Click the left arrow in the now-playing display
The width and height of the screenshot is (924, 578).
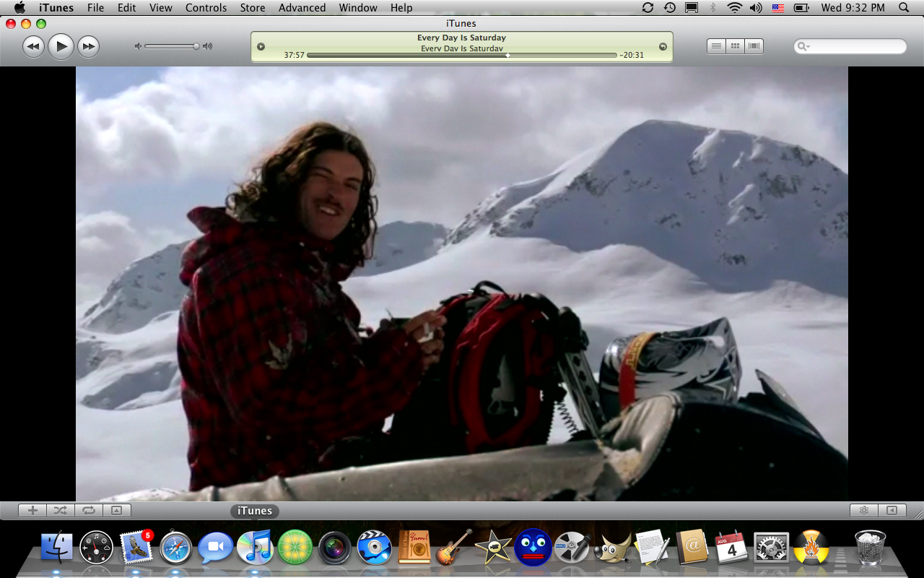pos(261,47)
